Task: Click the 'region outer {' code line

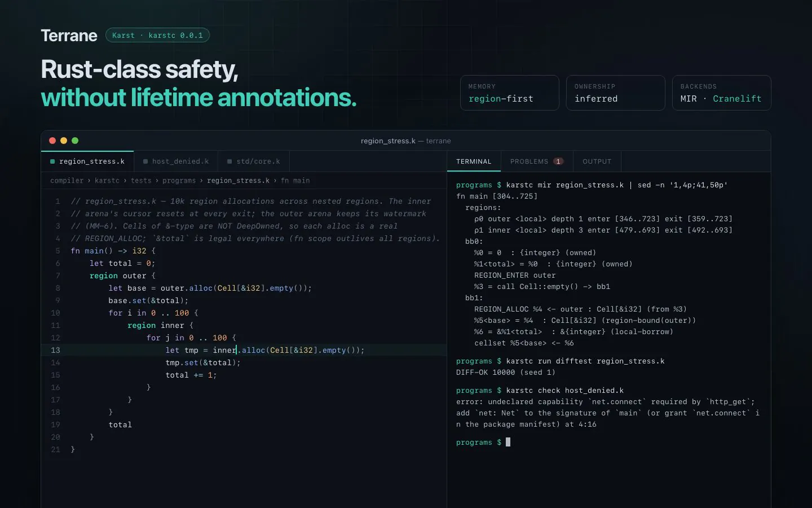Action: (122, 275)
